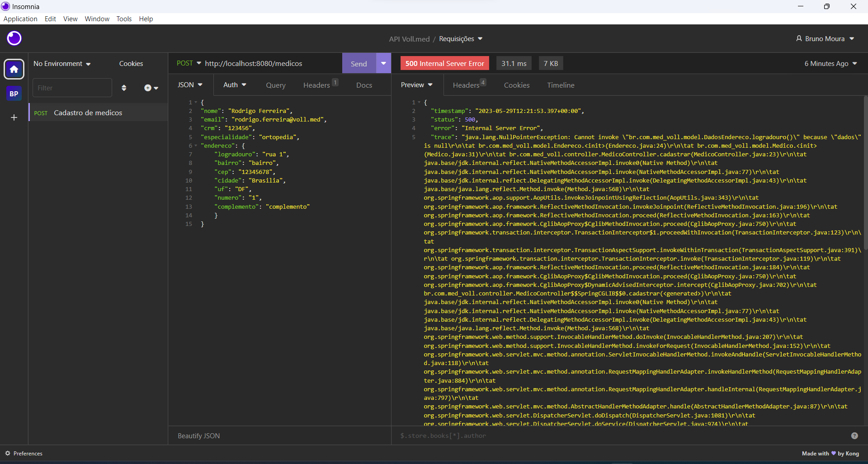Open the home dashboard icon in sidebar
The image size is (868, 464).
[x=14, y=69]
